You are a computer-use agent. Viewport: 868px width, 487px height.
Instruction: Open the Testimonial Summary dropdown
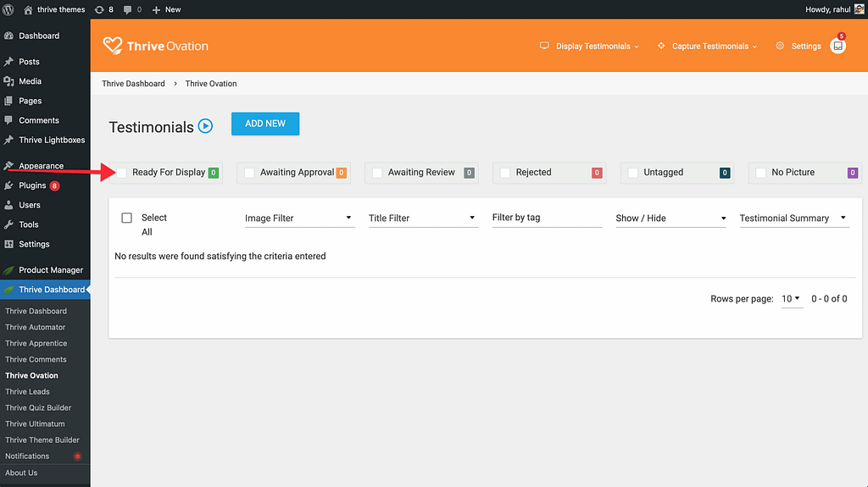click(x=793, y=219)
